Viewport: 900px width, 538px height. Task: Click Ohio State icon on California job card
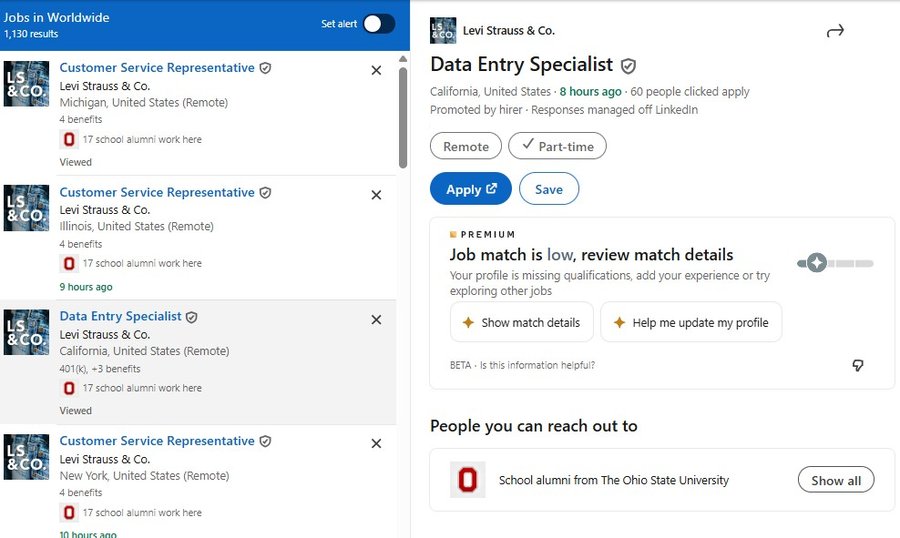click(69, 388)
